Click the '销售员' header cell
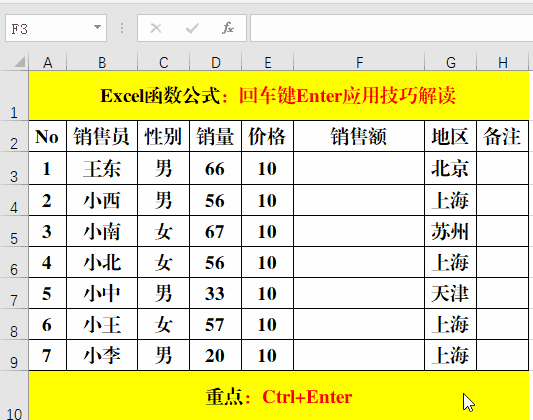 coord(102,136)
